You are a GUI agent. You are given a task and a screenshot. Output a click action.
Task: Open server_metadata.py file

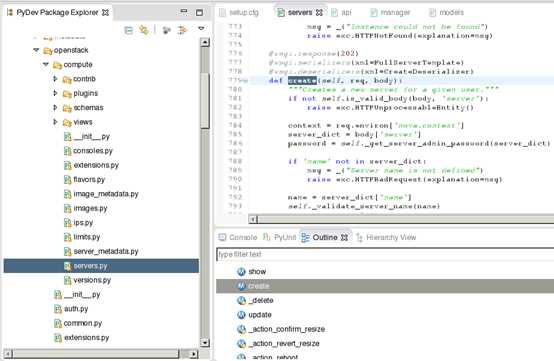101,251
